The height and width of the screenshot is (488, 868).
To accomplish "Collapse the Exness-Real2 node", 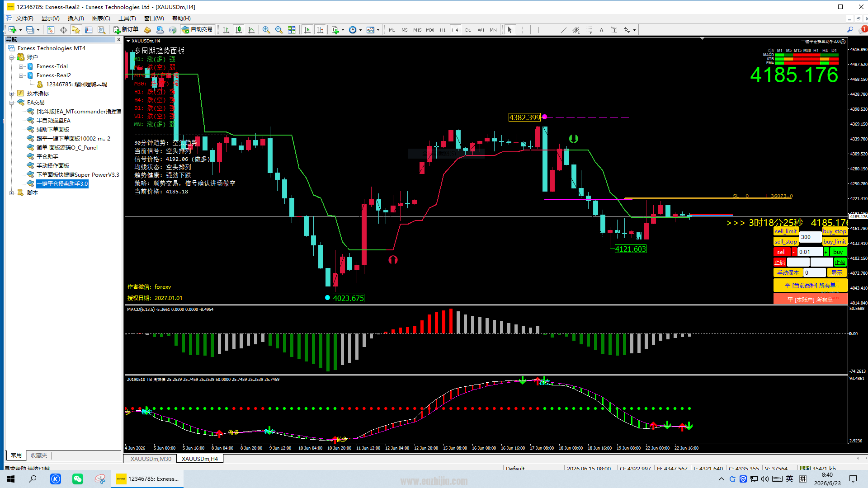I will click(x=21, y=75).
